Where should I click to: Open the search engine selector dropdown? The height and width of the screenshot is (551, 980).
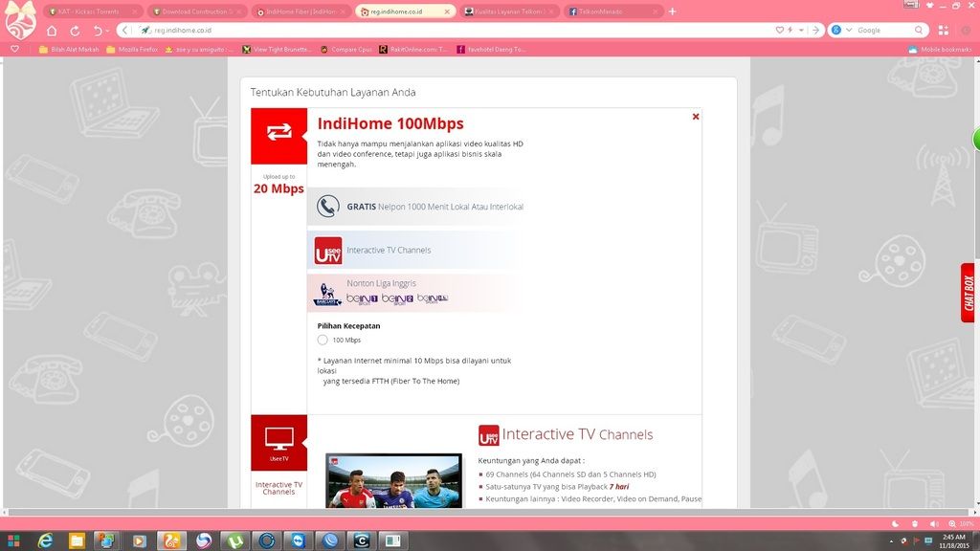[849, 30]
